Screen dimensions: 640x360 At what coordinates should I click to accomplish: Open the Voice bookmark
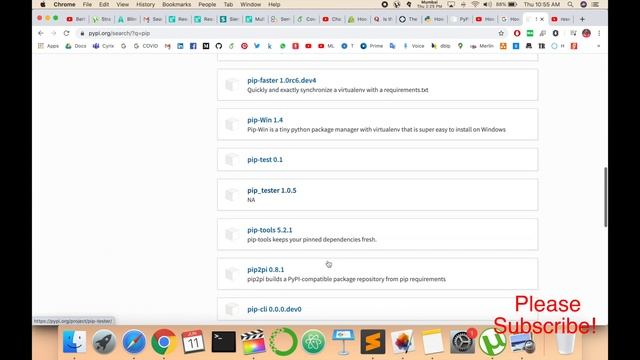(413, 46)
